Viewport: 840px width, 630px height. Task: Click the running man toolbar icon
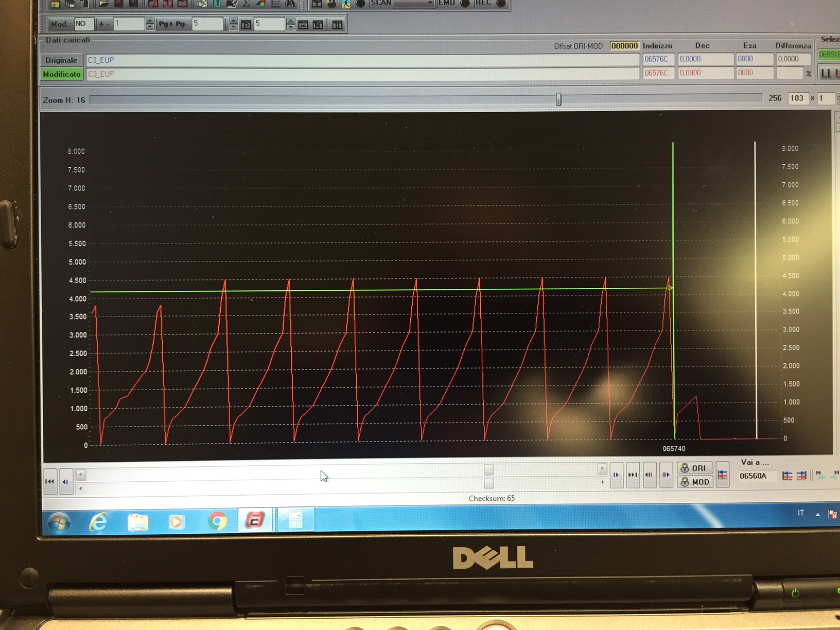[346, 4]
